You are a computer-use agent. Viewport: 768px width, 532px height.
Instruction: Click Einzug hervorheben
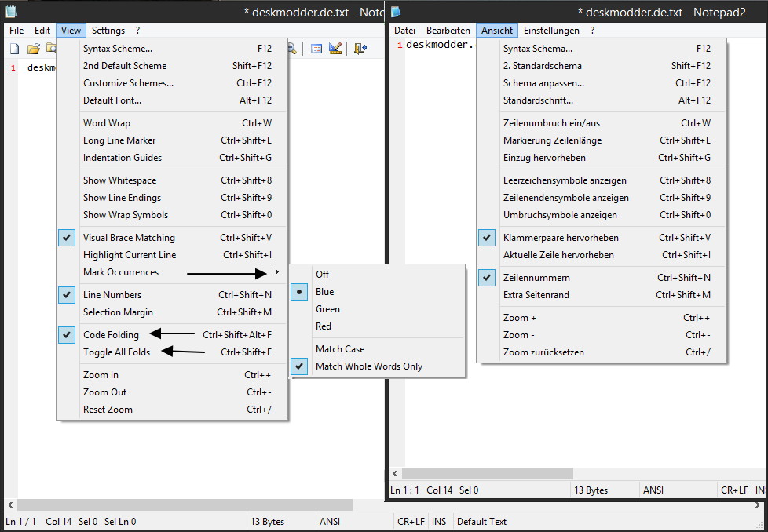(x=602, y=158)
